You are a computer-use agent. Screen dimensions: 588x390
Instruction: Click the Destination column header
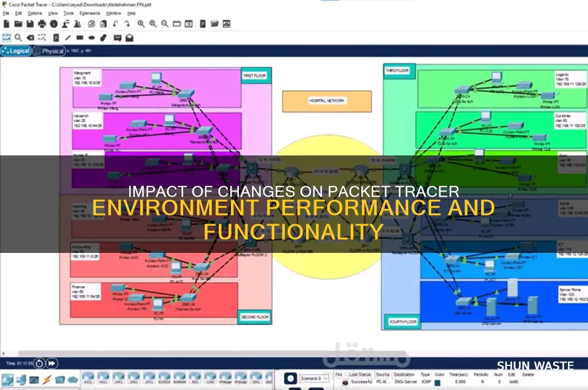click(x=404, y=375)
